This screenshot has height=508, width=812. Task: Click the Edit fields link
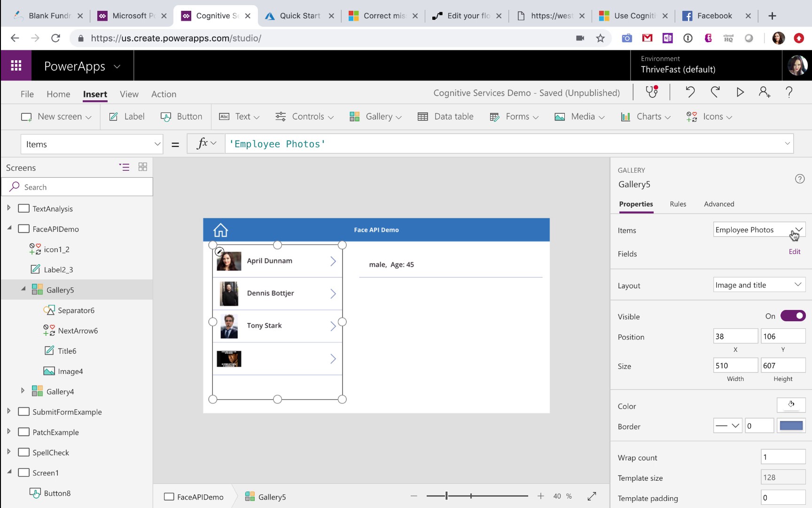pyautogui.click(x=795, y=252)
